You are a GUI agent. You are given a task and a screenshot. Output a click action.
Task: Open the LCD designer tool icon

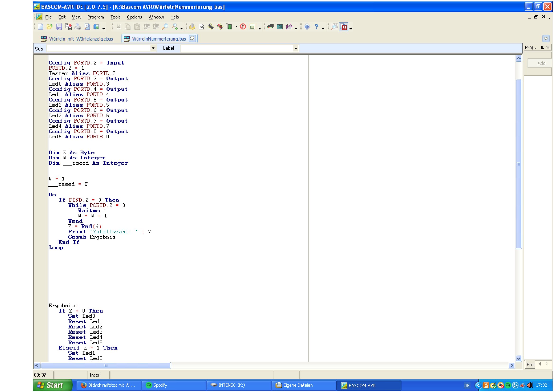point(280,27)
